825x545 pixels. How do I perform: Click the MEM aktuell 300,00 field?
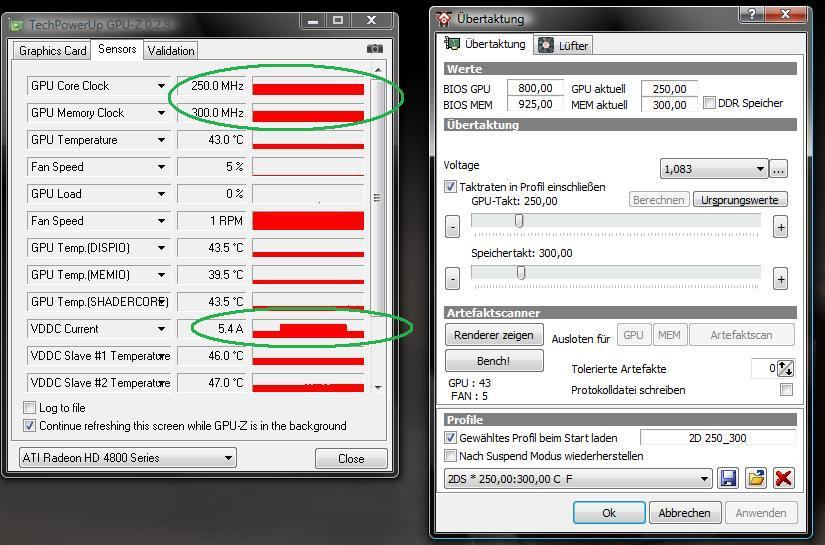coord(669,105)
